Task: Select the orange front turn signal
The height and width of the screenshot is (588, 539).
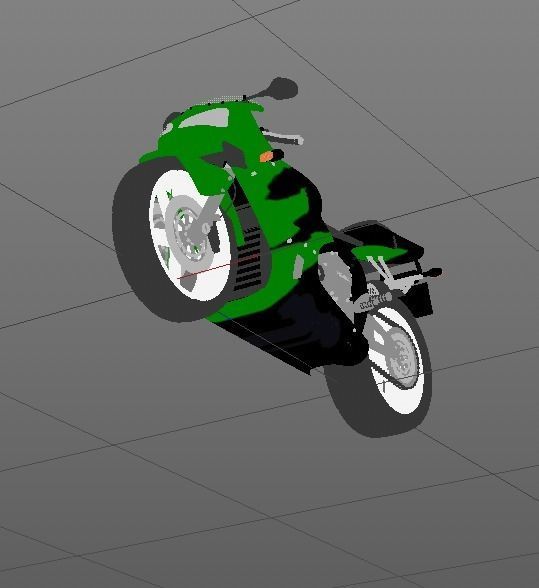Action: click(x=266, y=156)
